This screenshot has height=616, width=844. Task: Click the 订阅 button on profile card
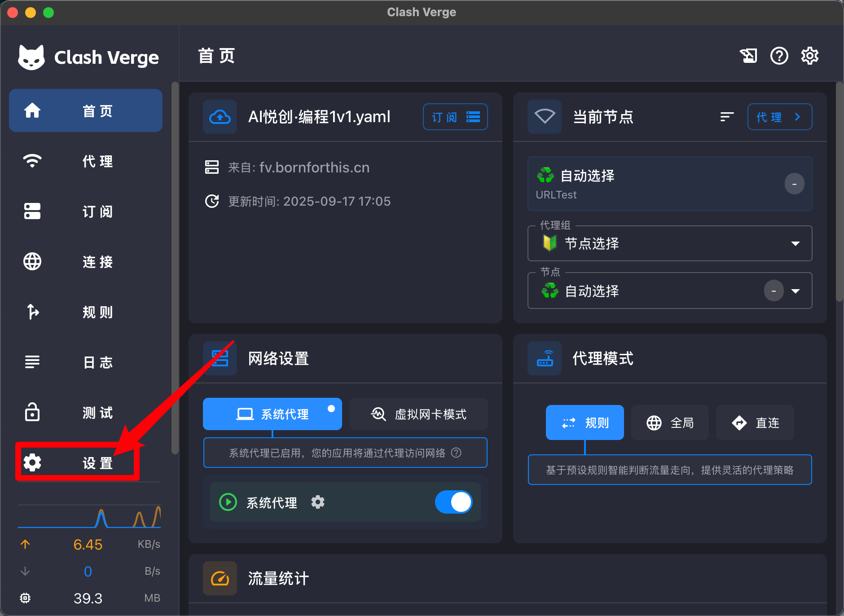click(x=455, y=117)
